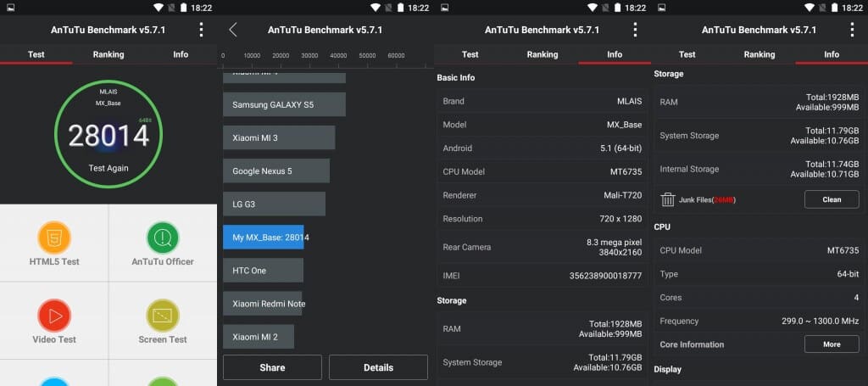This screenshot has width=868, height=386.
Task: Select the Test tab on the score screen
Action: [x=36, y=54]
